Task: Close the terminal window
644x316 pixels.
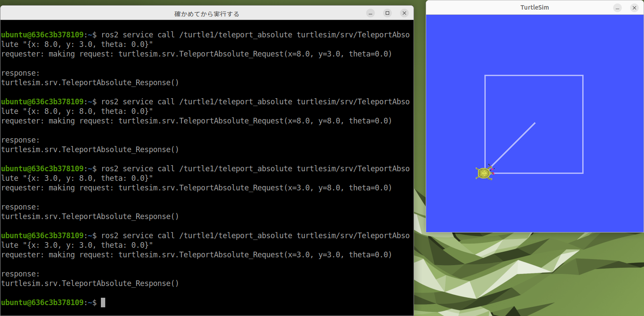Action: click(404, 13)
